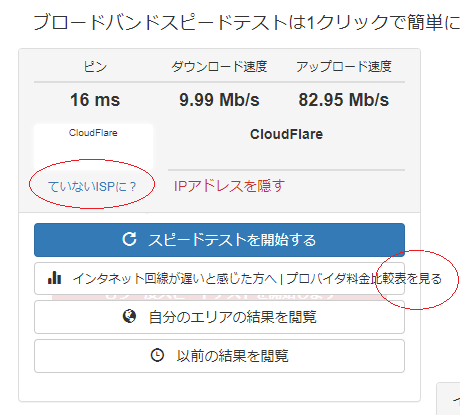Click the refresh icon on the blue speedtest button

point(129,239)
